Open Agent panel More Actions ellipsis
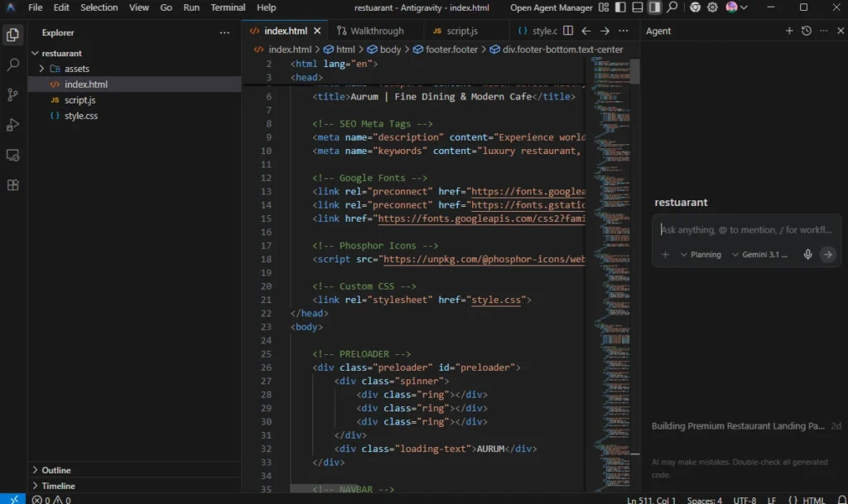The width and height of the screenshot is (848, 504). pos(824,31)
